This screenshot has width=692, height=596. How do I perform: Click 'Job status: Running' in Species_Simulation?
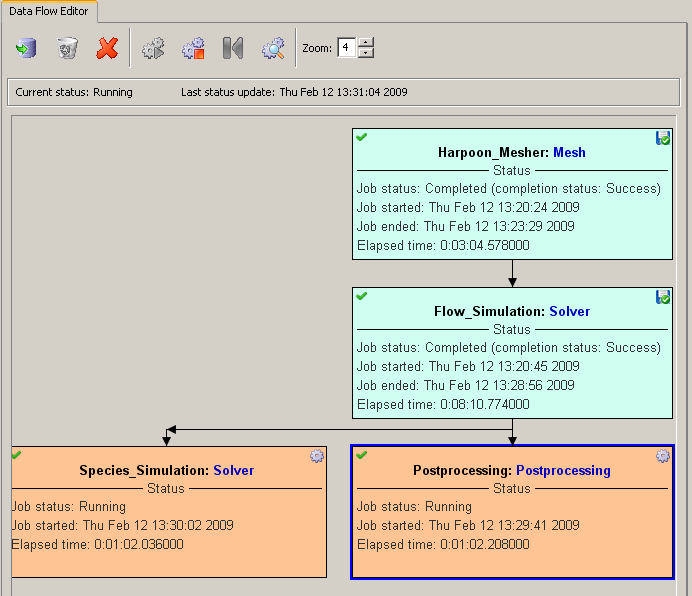pos(69,506)
